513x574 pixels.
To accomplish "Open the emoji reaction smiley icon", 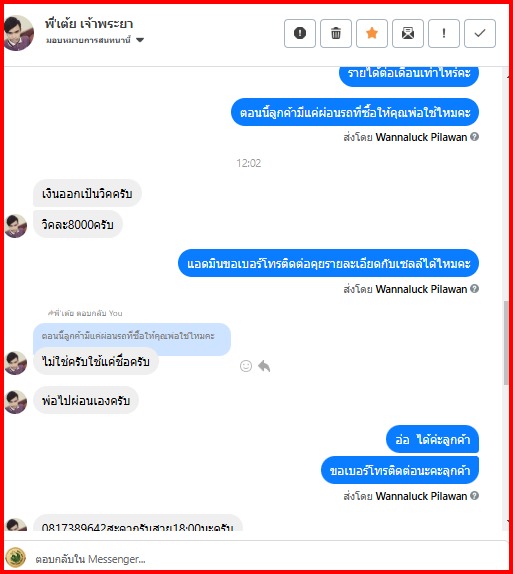I will coord(246,366).
